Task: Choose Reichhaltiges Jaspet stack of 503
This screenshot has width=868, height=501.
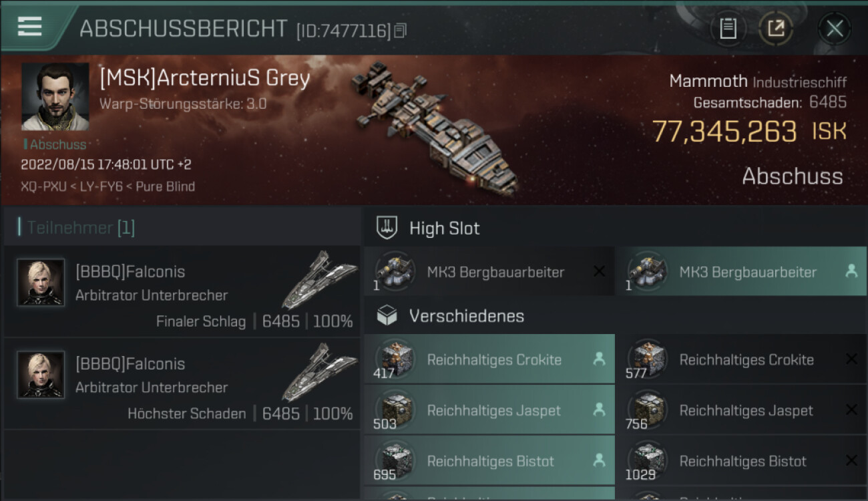Action: tap(489, 410)
